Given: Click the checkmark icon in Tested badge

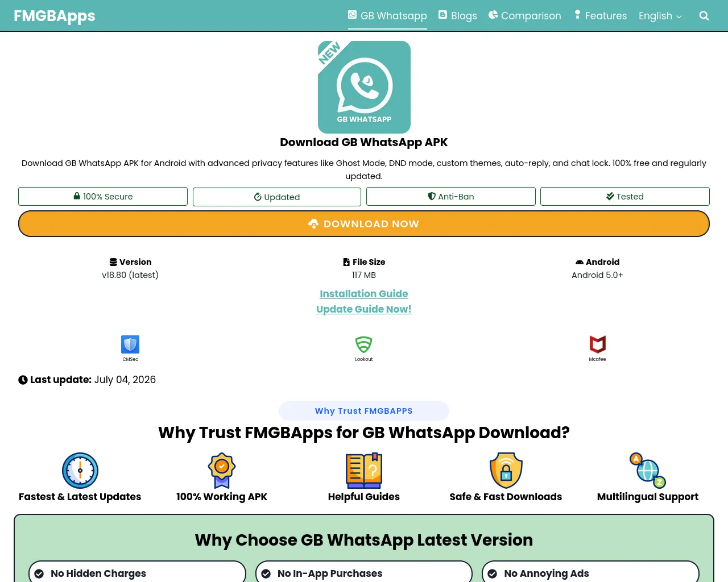Looking at the screenshot, I should [610, 196].
